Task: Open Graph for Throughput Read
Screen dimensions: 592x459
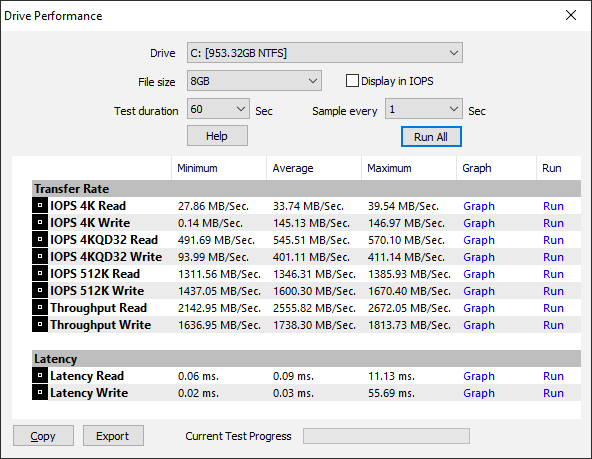Action: (479, 308)
